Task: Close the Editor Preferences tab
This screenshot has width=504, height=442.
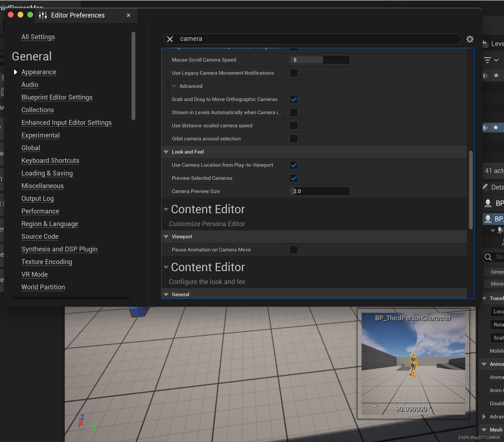Action: (x=128, y=15)
